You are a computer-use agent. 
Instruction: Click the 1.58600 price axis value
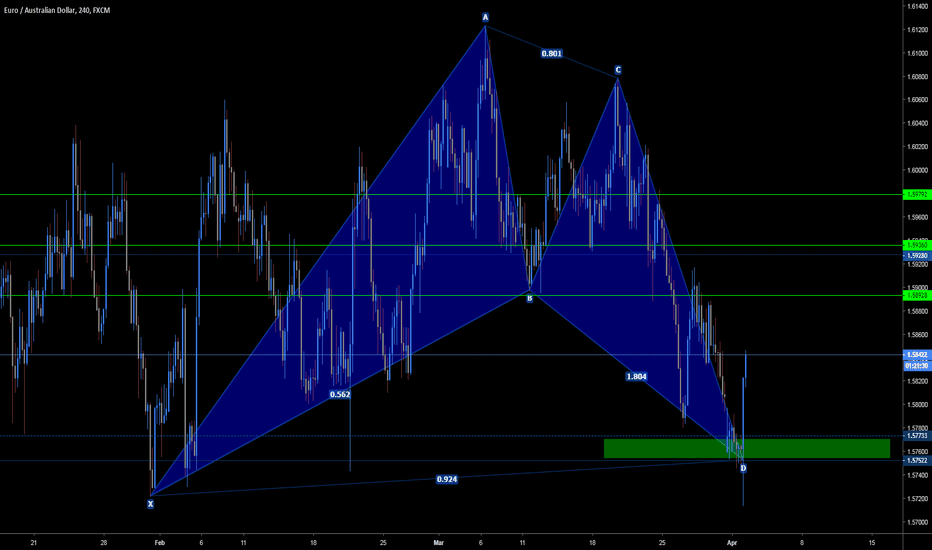pos(918,335)
